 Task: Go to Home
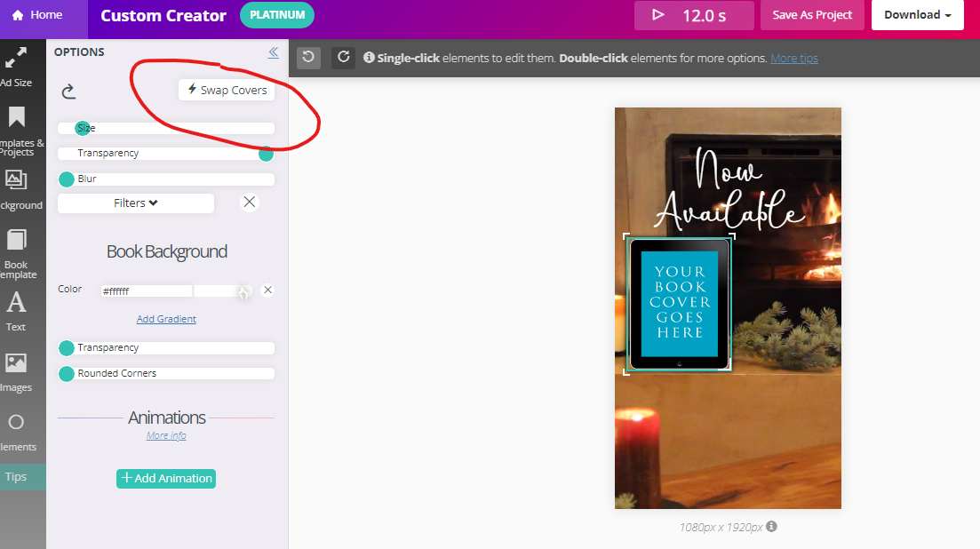[36, 15]
